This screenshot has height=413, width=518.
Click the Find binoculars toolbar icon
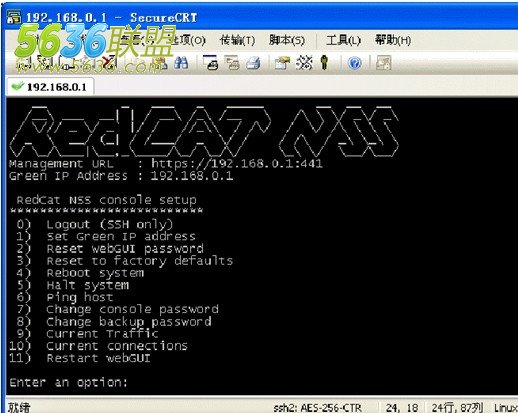[x=181, y=63]
